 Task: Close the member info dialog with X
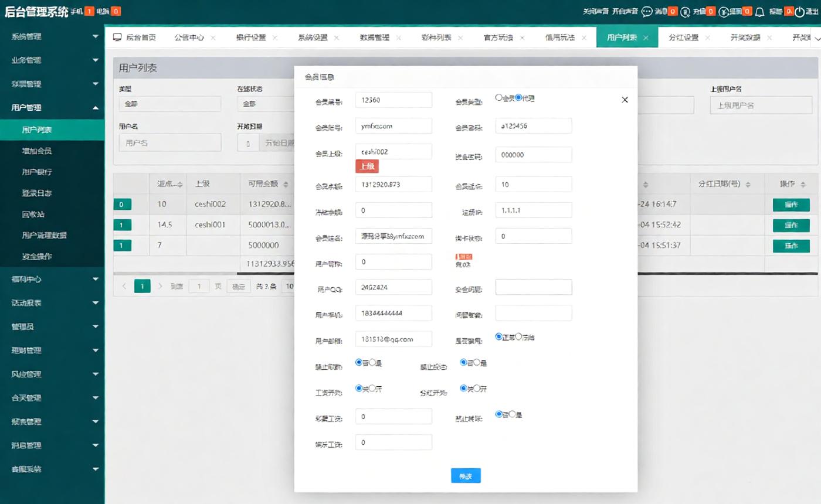(625, 100)
